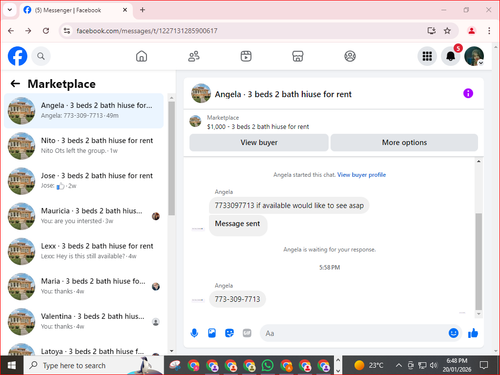
Task: Open Valentina conversation row
Action: [84, 322]
